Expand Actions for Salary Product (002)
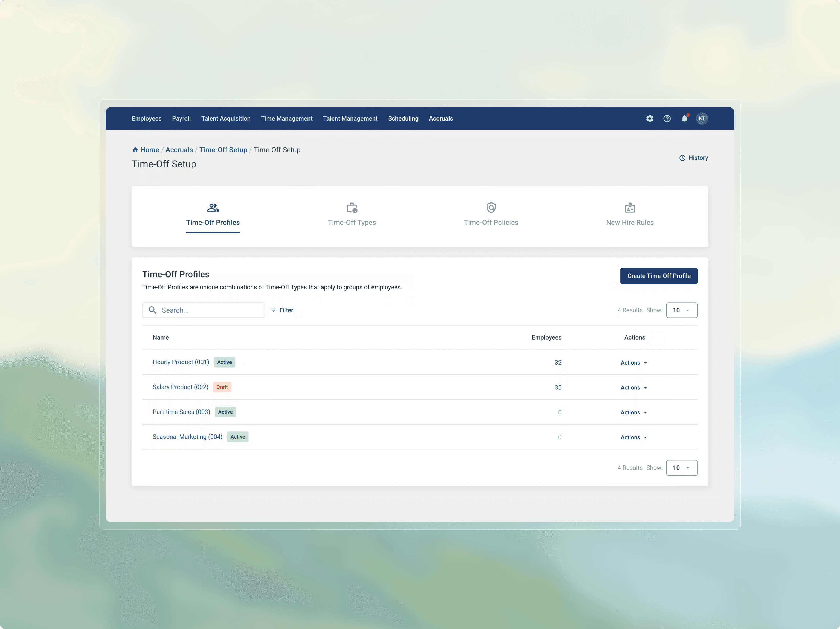Screen dimensions: 840x629 (633, 388)
